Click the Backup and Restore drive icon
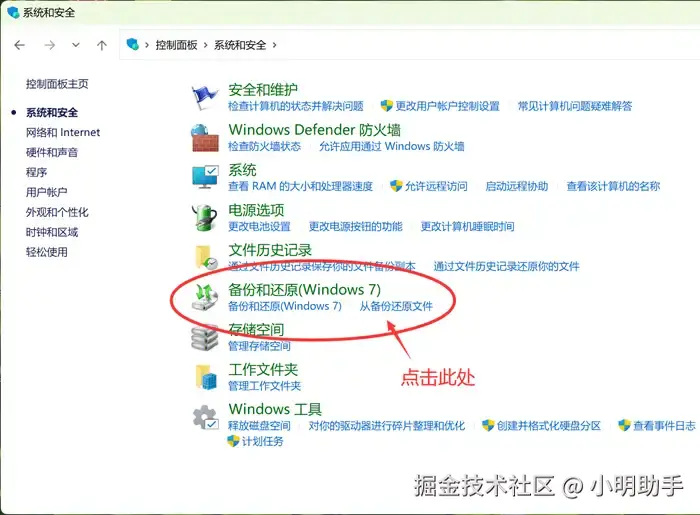This screenshot has width=700, height=515. point(204,298)
